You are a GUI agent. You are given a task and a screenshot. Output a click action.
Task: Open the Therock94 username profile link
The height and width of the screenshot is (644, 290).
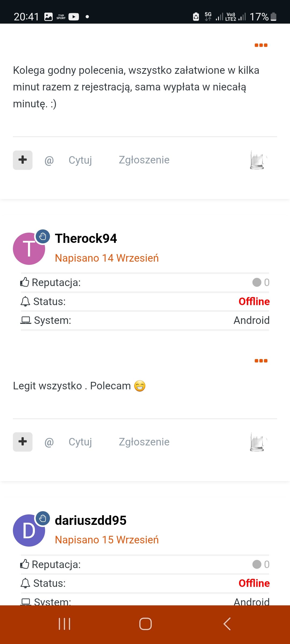coord(86,238)
